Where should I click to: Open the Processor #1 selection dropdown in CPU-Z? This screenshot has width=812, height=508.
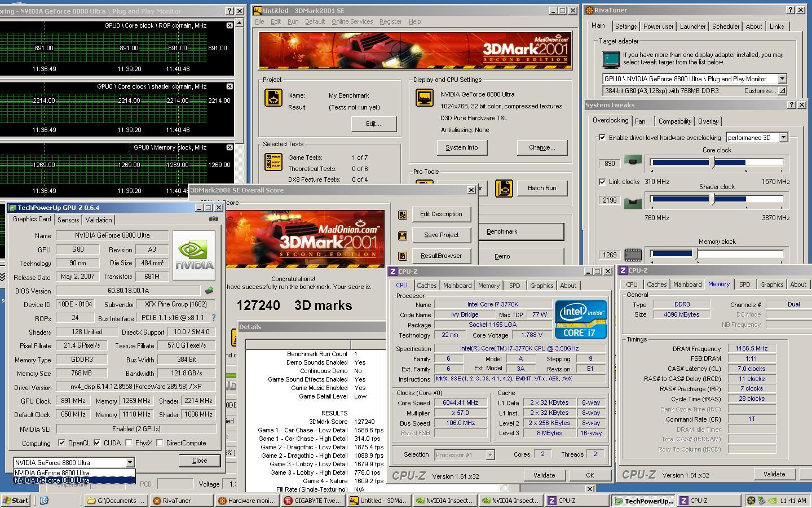point(489,455)
